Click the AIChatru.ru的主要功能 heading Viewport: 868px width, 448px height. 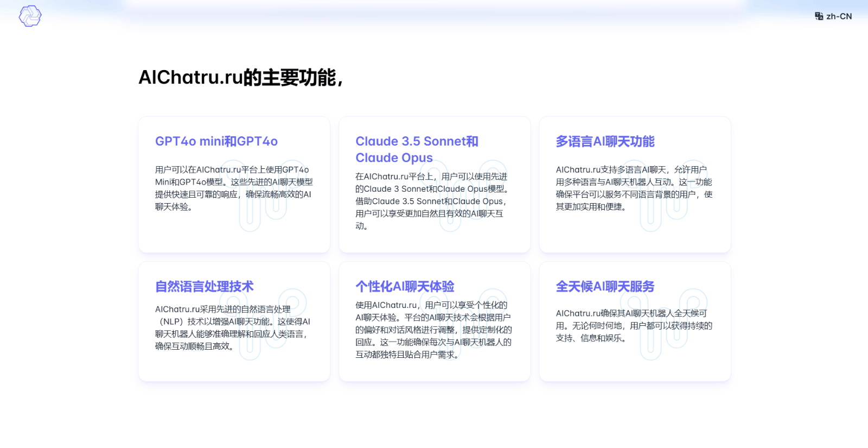pyautogui.click(x=241, y=78)
